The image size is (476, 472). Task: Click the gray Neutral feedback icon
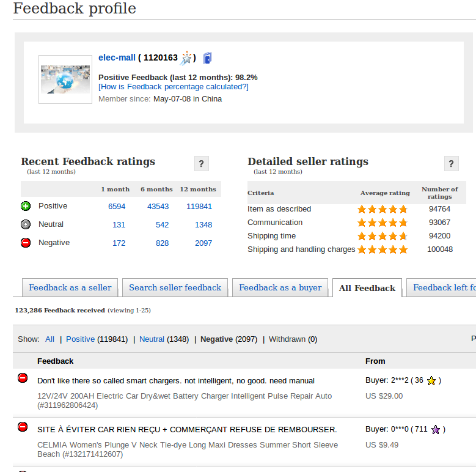[x=26, y=224]
